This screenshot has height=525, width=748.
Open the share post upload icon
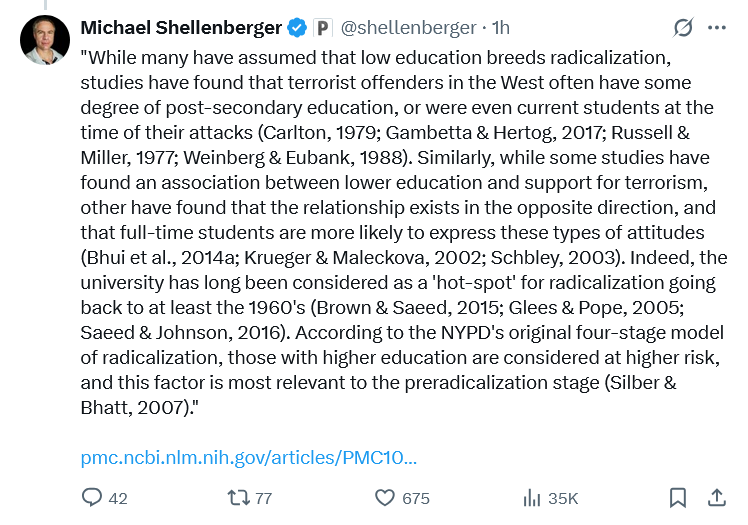[x=717, y=497]
